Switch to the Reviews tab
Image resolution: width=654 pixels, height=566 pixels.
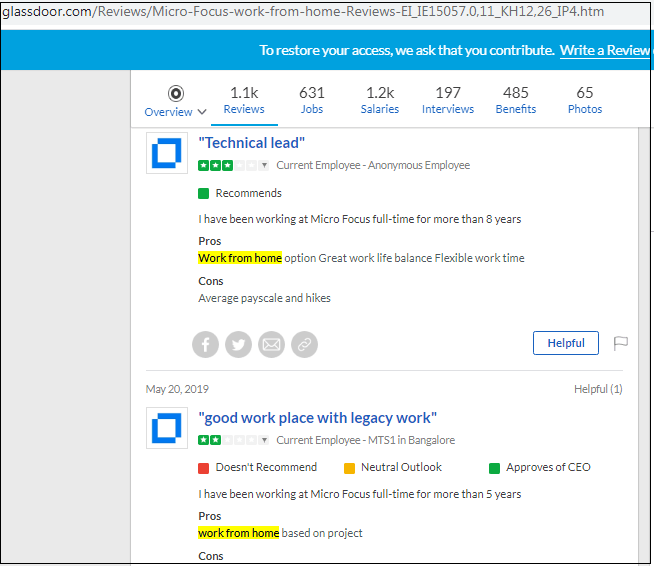244,101
